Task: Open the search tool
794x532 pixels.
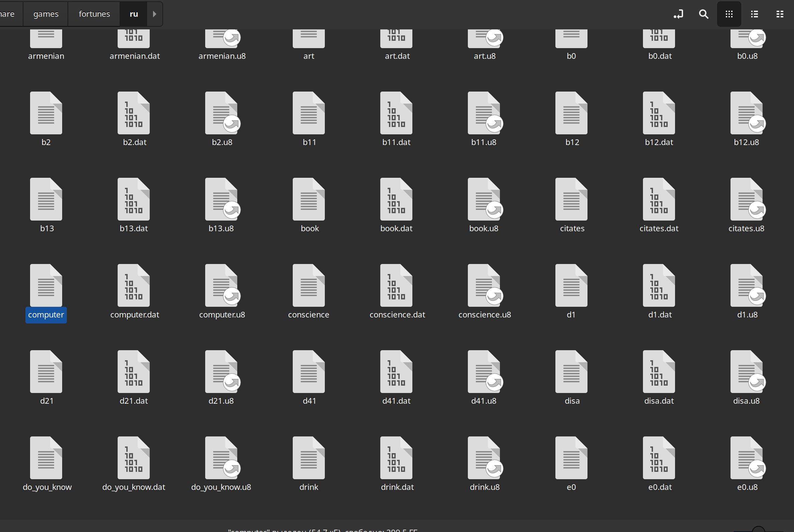Action: click(x=704, y=14)
